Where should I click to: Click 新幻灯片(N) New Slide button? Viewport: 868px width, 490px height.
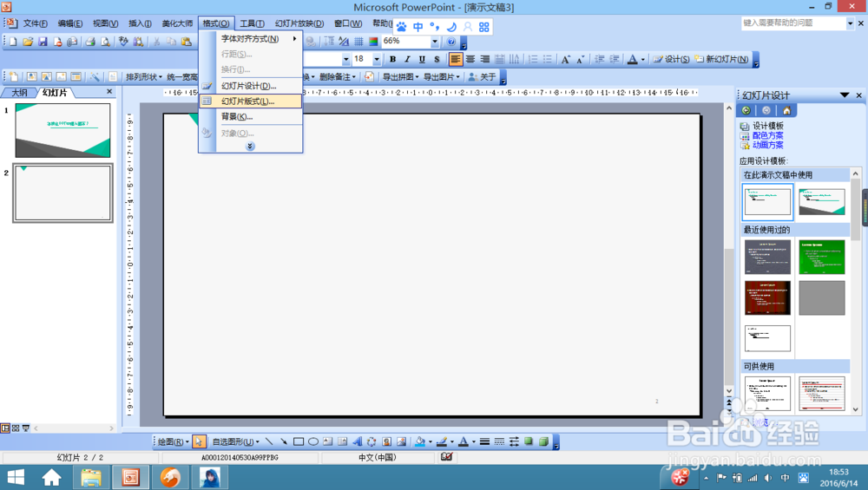tap(722, 59)
